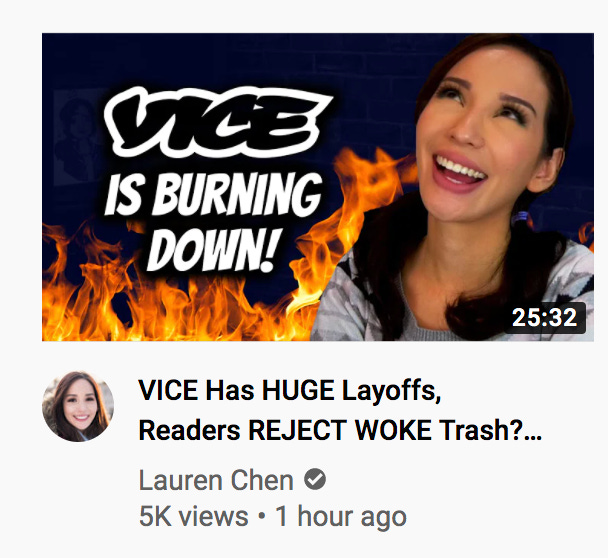Visit the Lauren Chen channel name link
The height and width of the screenshot is (558, 608).
pyautogui.click(x=216, y=480)
